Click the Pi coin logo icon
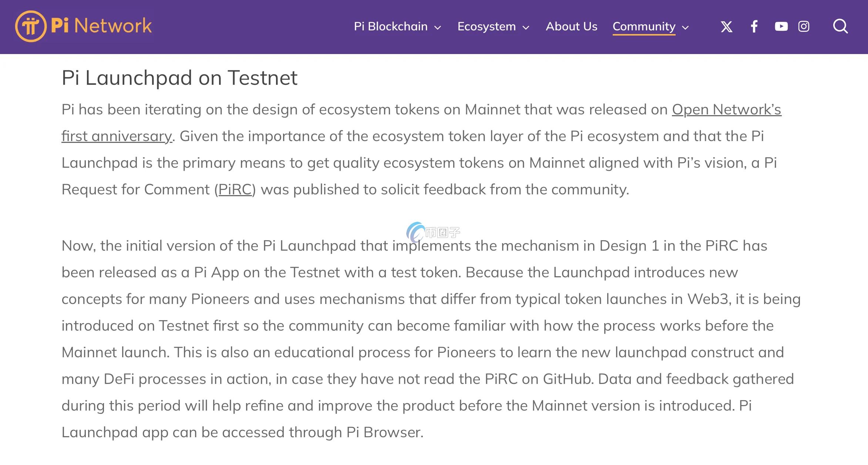Viewport: 868px width, 465px height. 31,26
